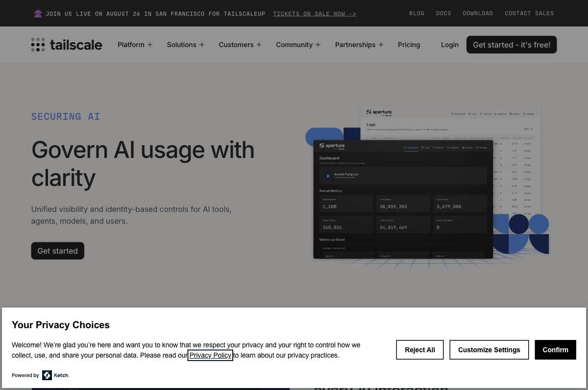
Task: Click the 'Govern AI usage with clarity' headline
Action: point(143,164)
